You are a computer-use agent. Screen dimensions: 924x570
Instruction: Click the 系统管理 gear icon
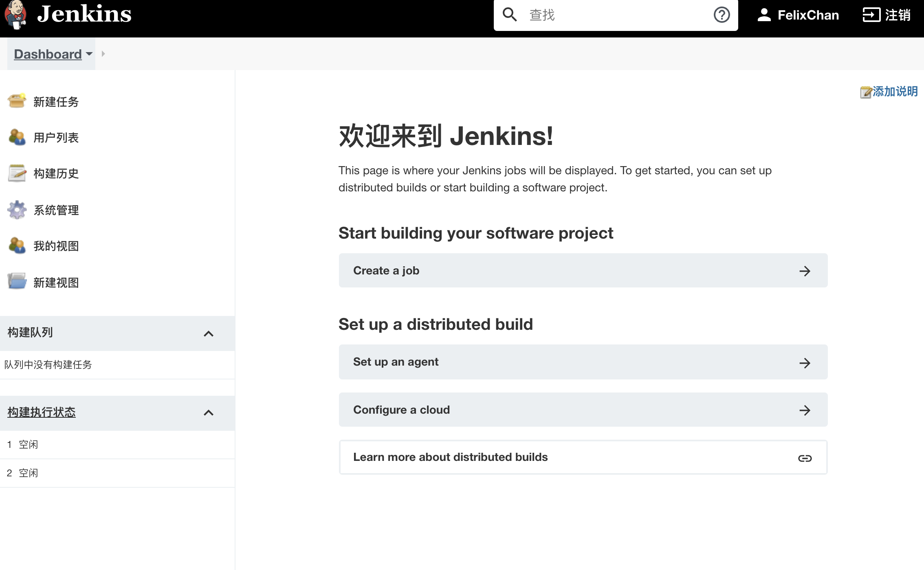[x=17, y=210]
